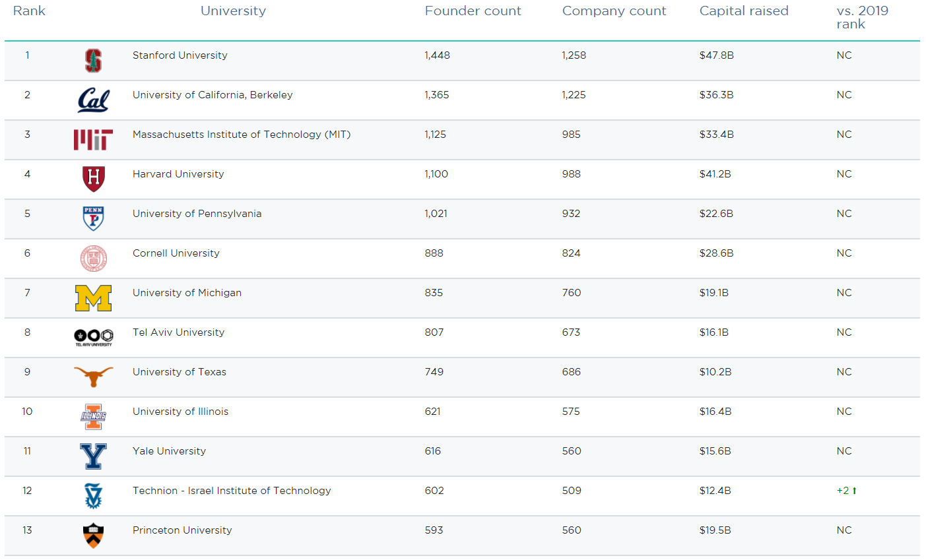The width and height of the screenshot is (926, 560).
Task: Select University of Pennsylvania name
Action: 197,214
